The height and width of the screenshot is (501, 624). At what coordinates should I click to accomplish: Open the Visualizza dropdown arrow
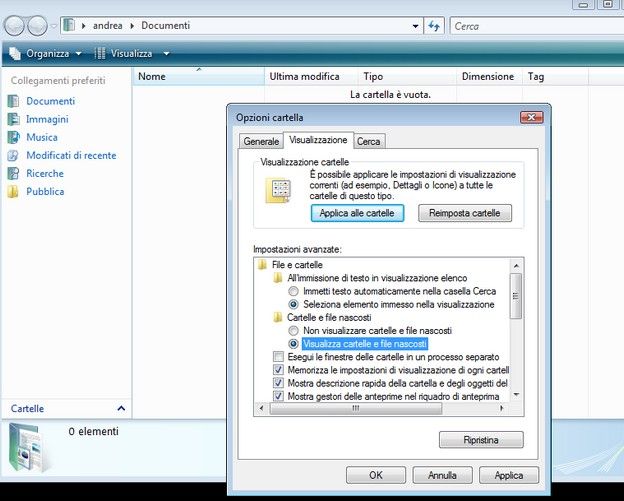[166, 53]
